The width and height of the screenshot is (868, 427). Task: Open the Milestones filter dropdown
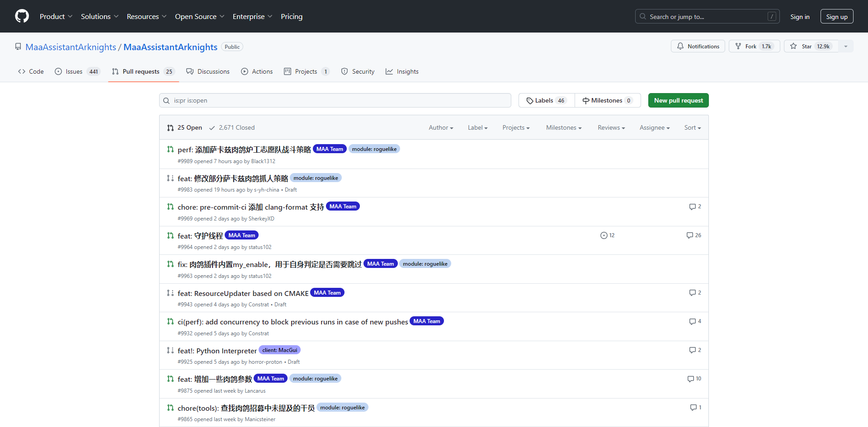coord(564,127)
